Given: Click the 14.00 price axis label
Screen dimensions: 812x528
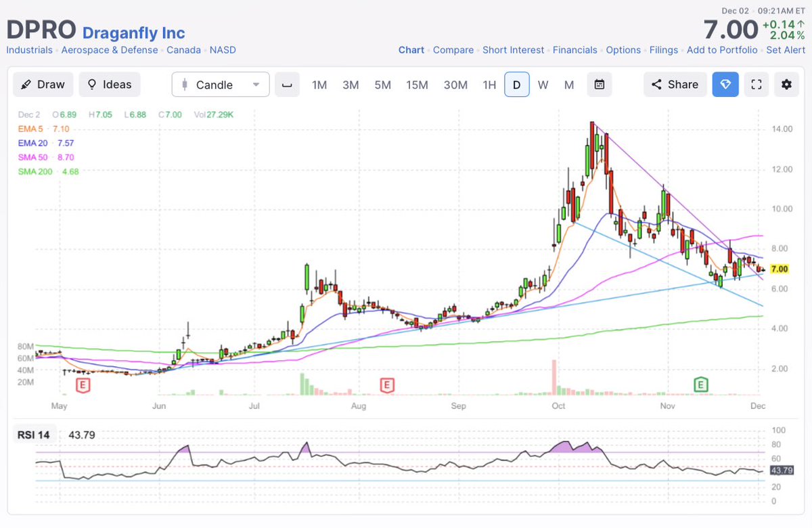Looking at the screenshot, I should click(783, 129).
